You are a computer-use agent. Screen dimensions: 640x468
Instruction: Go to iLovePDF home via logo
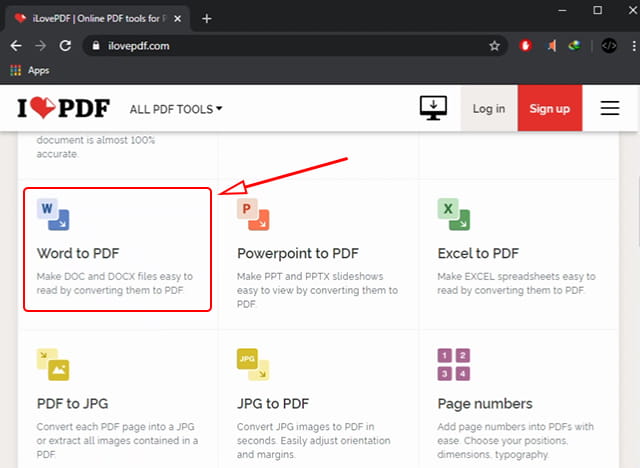[64, 108]
